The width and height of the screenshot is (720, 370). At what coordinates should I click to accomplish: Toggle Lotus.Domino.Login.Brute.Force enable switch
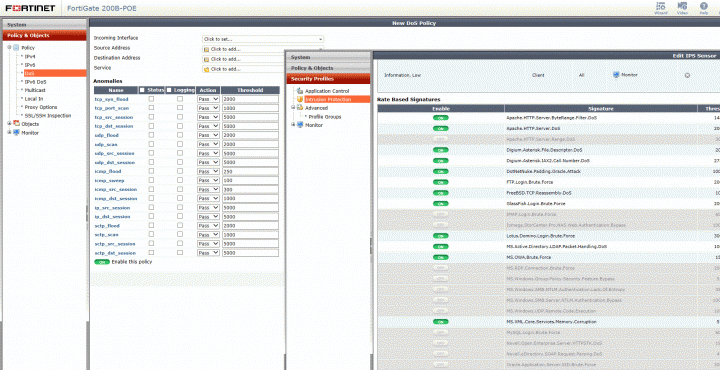tap(441, 236)
